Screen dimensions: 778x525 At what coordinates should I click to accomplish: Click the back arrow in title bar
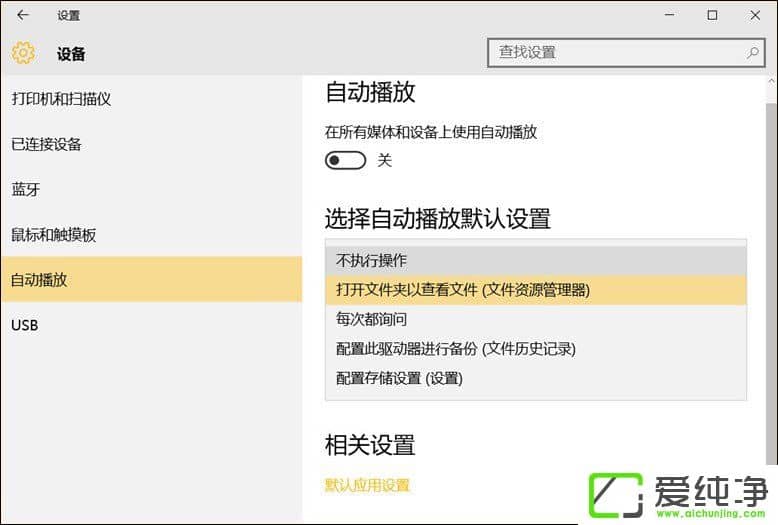click(x=23, y=15)
